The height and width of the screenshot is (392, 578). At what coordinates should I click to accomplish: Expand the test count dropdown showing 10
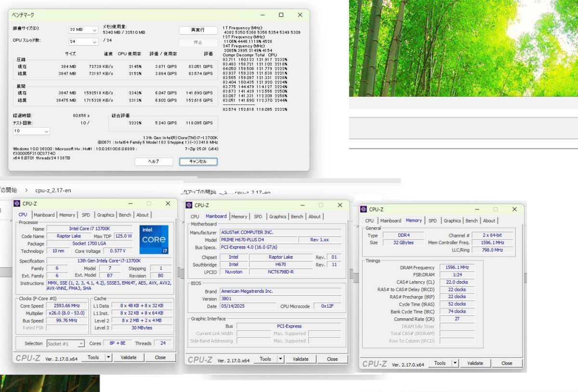point(31,131)
